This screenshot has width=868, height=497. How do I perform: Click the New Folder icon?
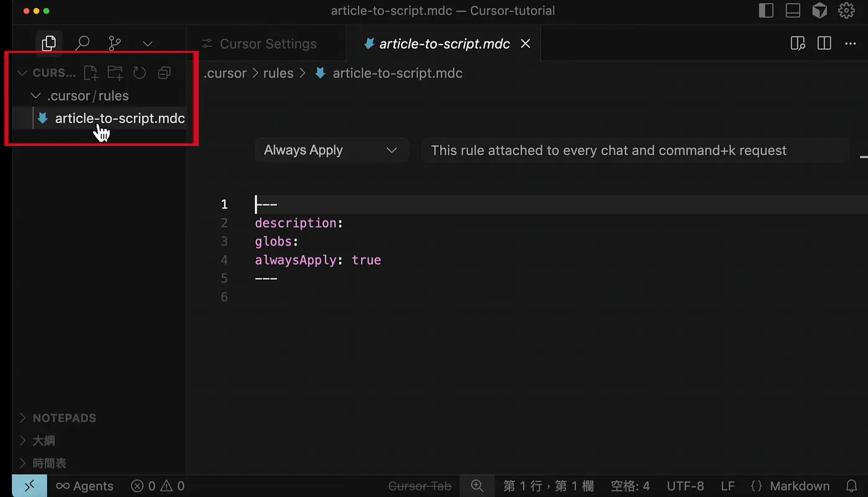pos(115,73)
